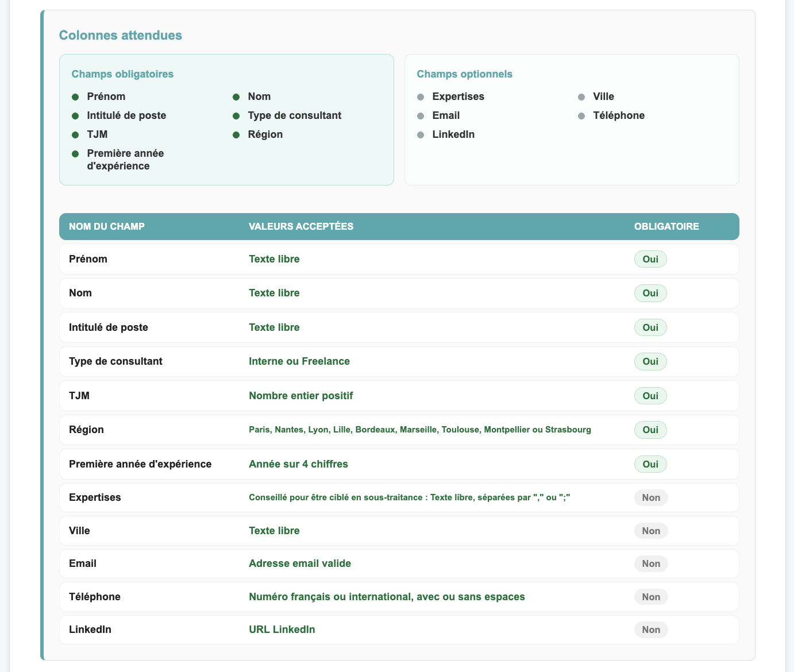Select "Email" in the Champs optionnels list
Viewport: 794px width, 672px height.
click(446, 115)
